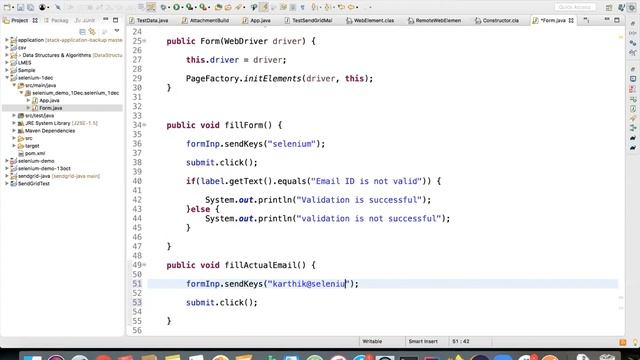Expand the Maven Dependencies node
Screen dimensions: 640x360
14,131
